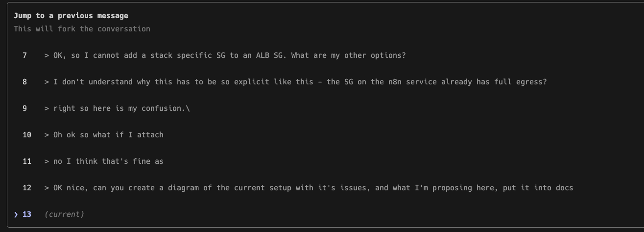Click the row number 10
This screenshot has width=644, height=232.
pyautogui.click(x=27, y=134)
